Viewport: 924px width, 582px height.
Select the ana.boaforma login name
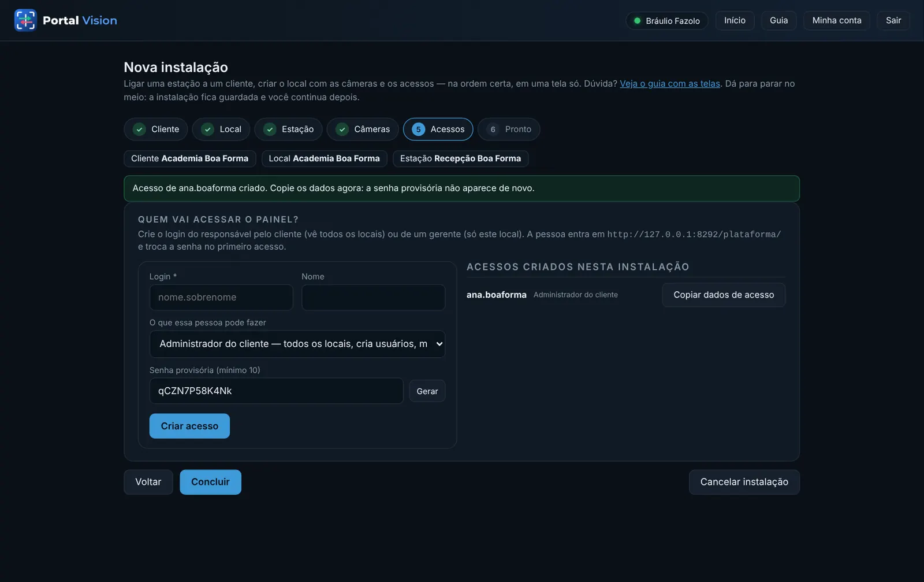pyautogui.click(x=497, y=295)
